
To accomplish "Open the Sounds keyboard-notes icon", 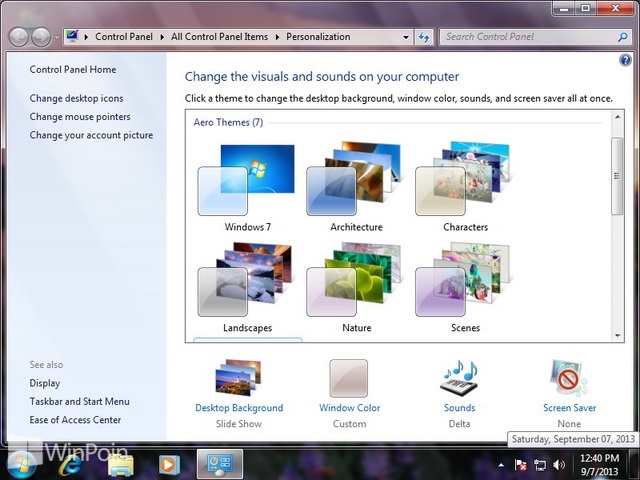I will point(460,378).
